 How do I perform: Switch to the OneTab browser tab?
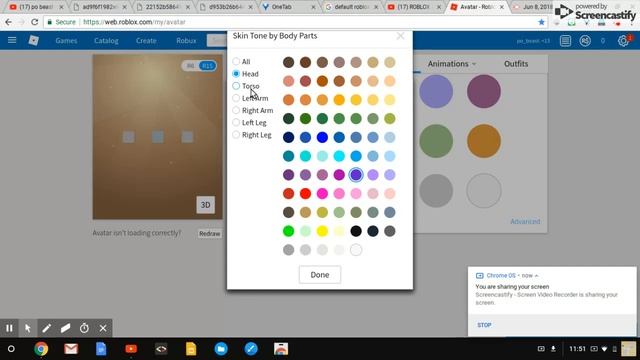pyautogui.click(x=289, y=7)
